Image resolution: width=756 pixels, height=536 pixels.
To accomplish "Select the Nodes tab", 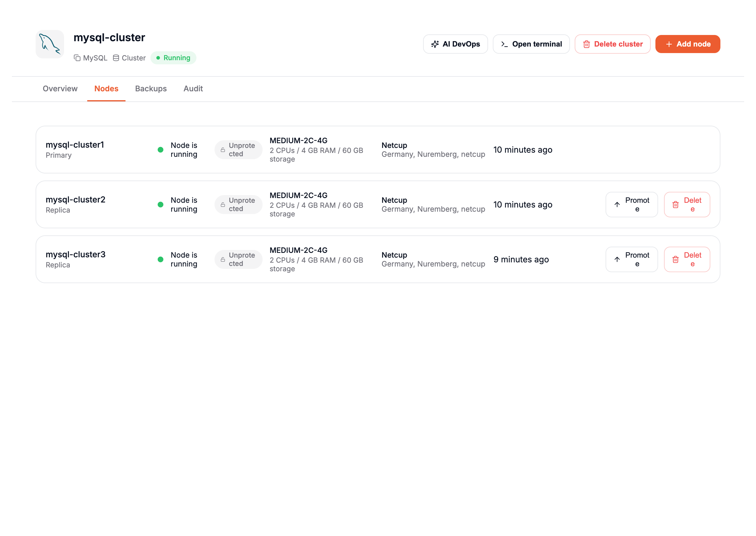I will [x=106, y=88].
